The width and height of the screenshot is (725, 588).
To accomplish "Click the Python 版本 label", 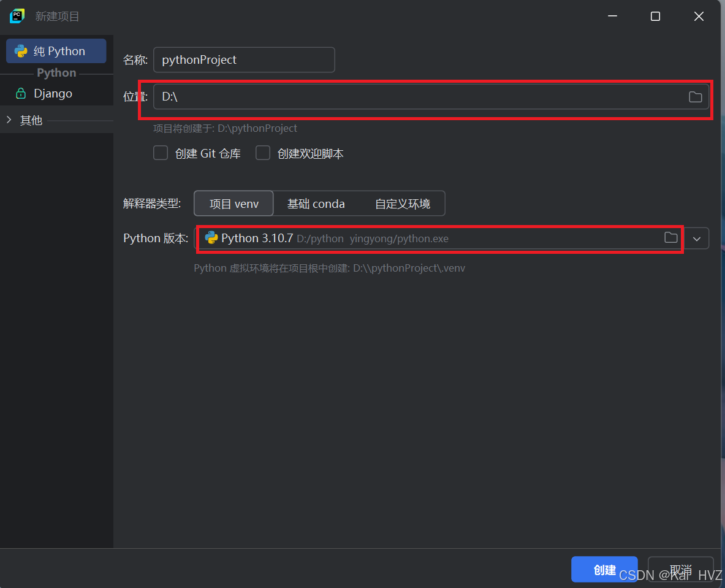I will tap(156, 239).
